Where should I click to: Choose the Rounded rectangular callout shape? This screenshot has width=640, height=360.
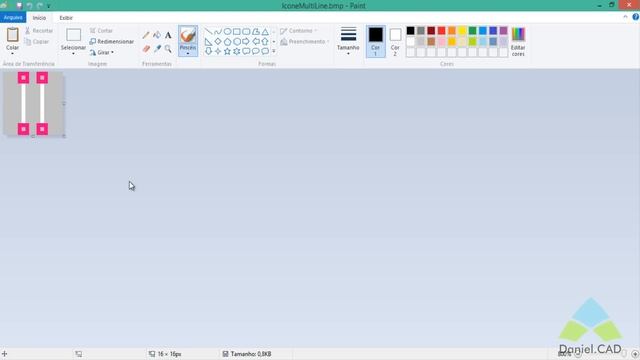tap(246, 51)
